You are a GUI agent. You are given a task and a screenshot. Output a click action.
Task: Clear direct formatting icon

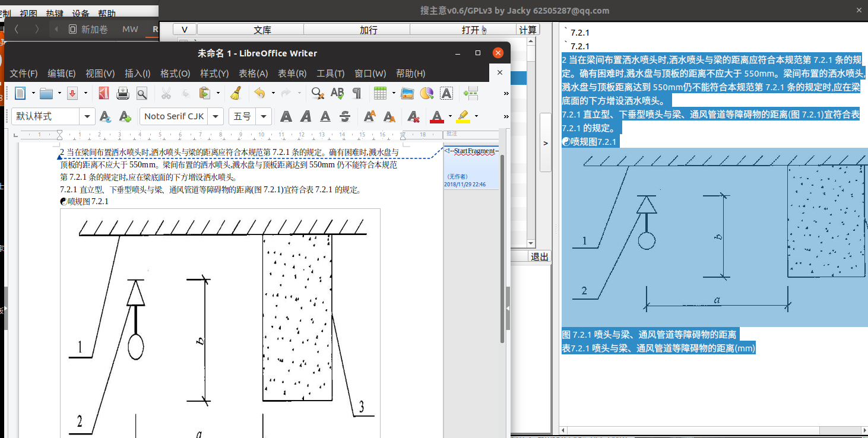(x=414, y=116)
